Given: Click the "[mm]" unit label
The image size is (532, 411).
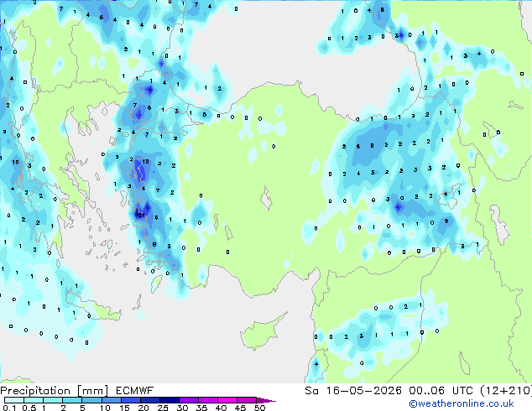Looking at the screenshot, I should pos(92,391).
